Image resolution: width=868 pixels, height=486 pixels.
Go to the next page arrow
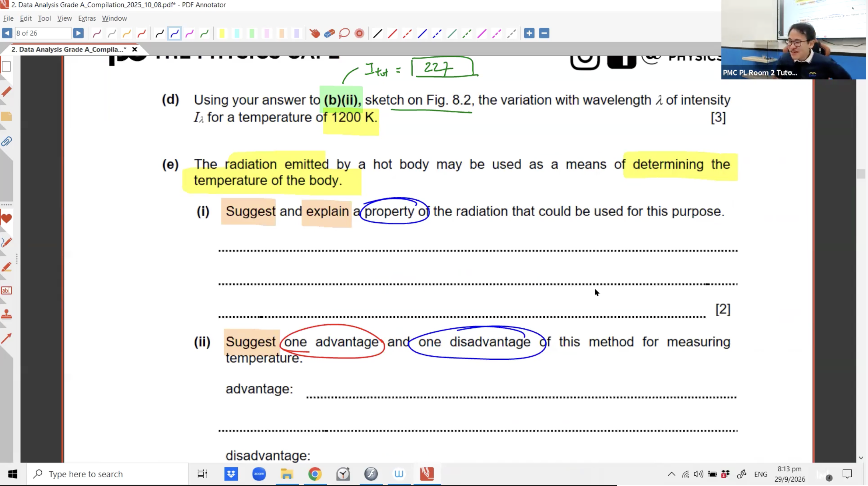pos(78,33)
